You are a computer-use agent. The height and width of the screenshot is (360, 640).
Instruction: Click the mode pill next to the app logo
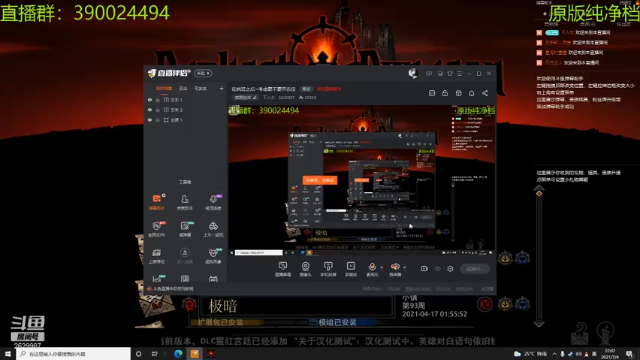click(203, 73)
